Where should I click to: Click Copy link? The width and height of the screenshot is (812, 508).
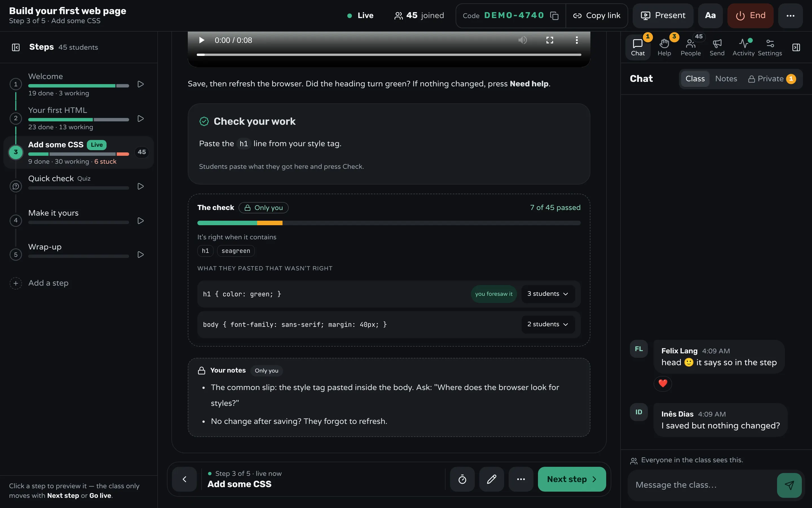597,16
